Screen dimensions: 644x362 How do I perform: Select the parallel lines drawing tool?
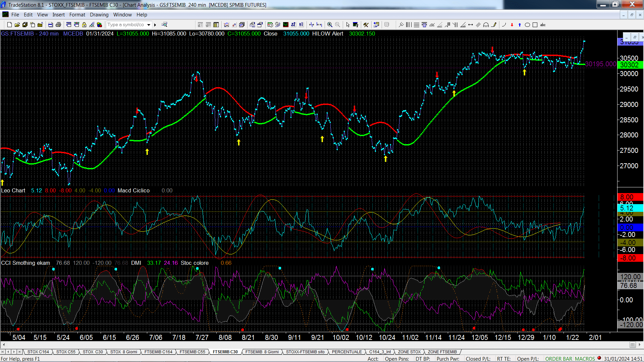point(478,25)
